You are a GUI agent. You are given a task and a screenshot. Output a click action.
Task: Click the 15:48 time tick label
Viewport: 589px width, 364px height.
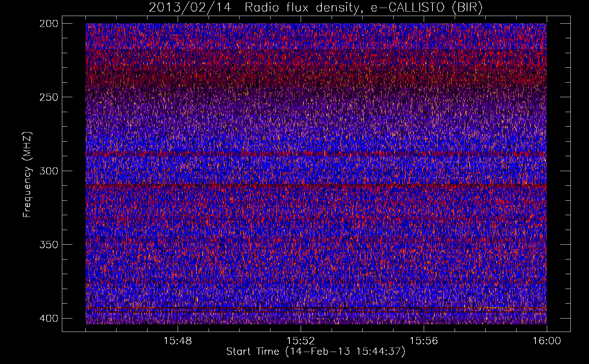178,341
